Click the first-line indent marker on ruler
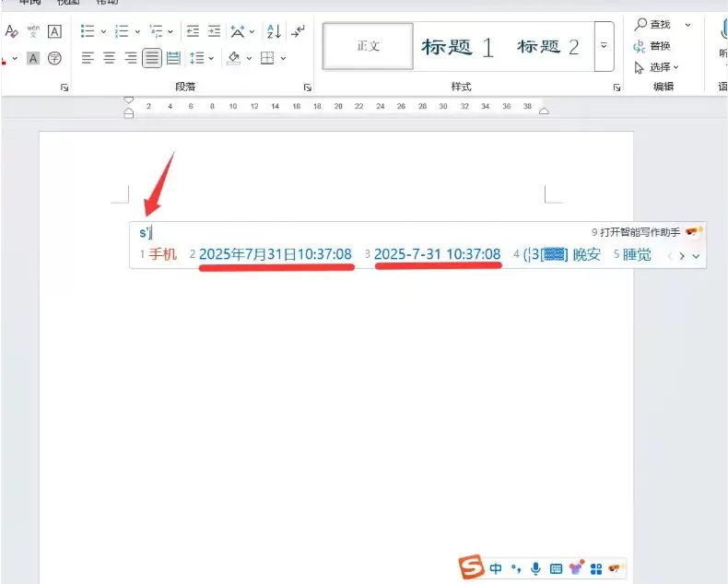The width and height of the screenshot is (728, 584). tap(129, 99)
